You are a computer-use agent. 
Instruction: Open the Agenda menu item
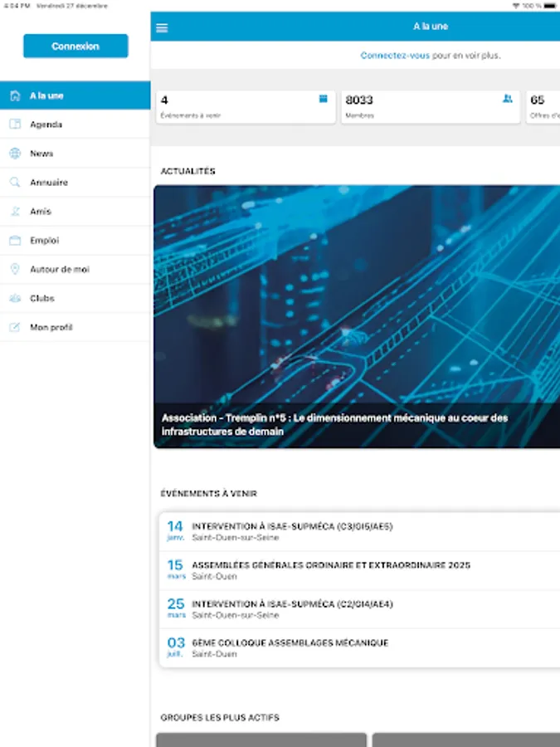tap(75, 124)
